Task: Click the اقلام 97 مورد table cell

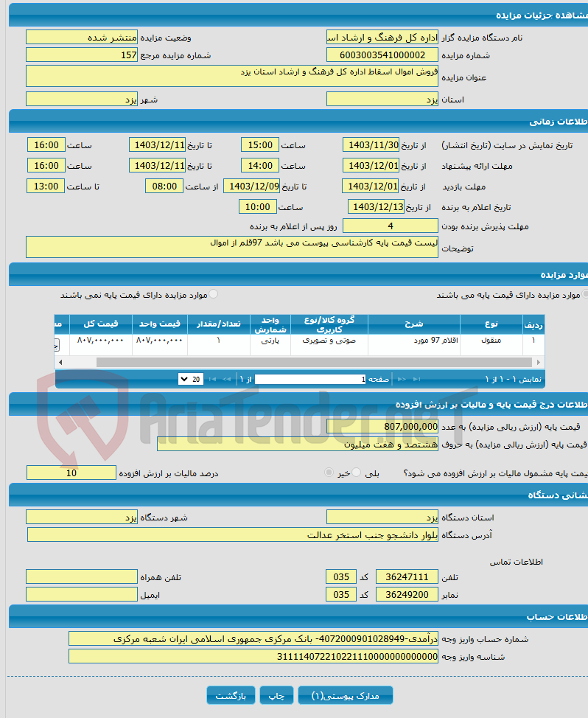Action: point(414,344)
